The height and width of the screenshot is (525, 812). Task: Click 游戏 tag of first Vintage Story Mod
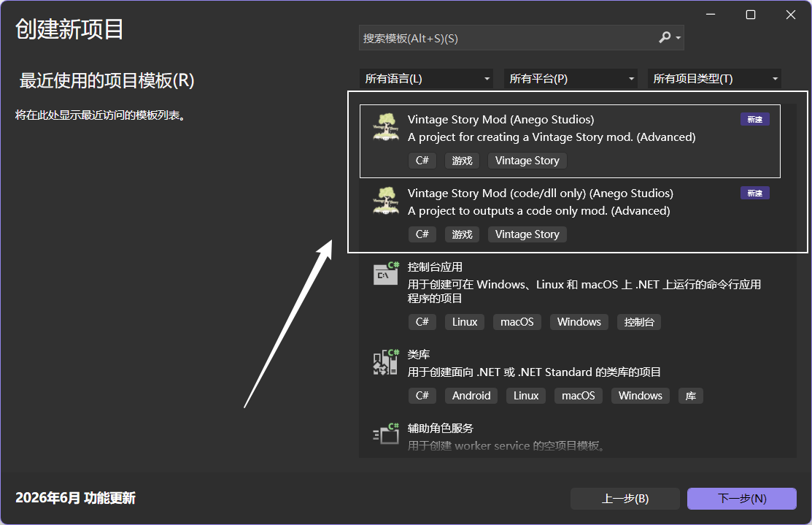462,161
